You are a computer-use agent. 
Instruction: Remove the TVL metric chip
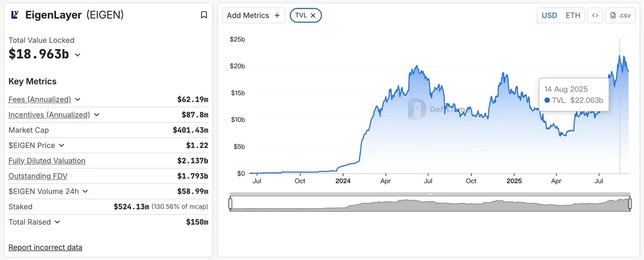(x=313, y=15)
